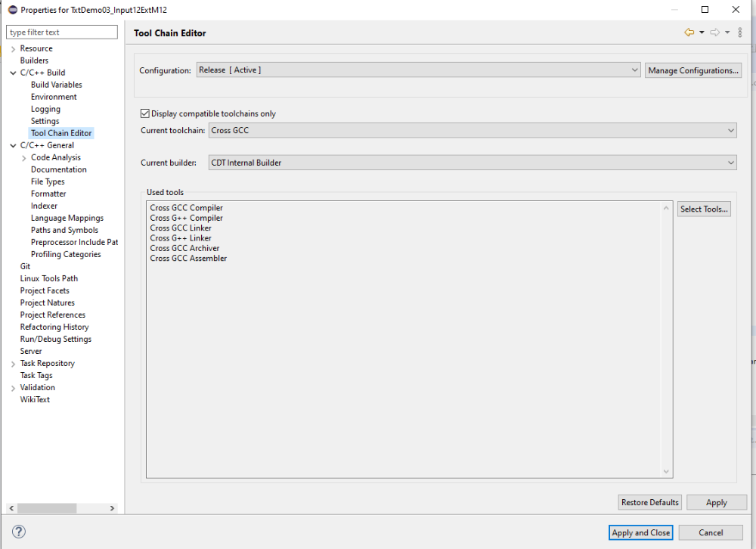Open the view menu three-dots icon
756x549 pixels.
tap(740, 33)
